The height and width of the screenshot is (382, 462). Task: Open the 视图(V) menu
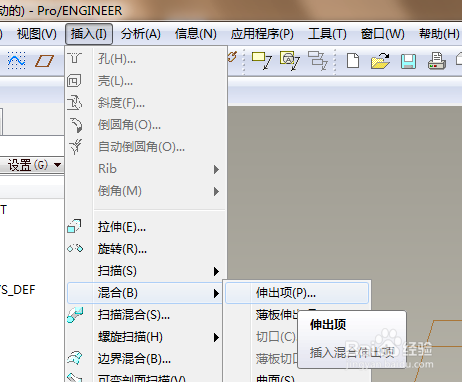(x=37, y=34)
